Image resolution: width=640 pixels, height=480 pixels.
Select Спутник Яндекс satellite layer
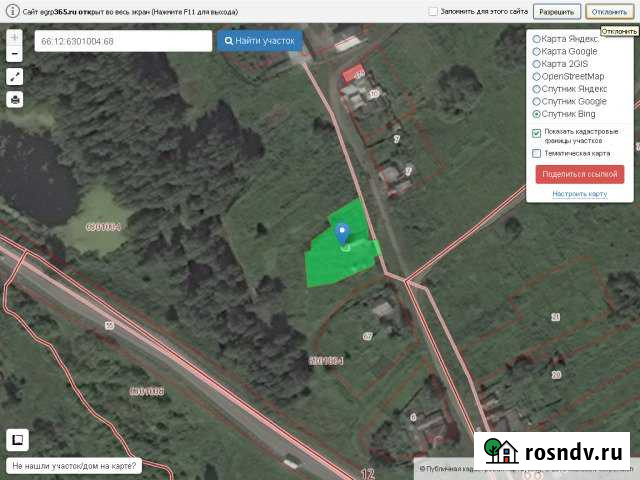[537, 89]
